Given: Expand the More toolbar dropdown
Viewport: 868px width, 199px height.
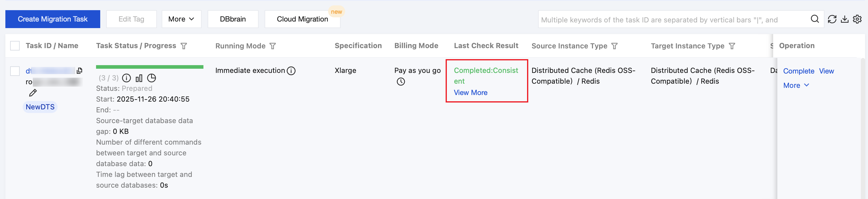Looking at the screenshot, I should coord(181,19).
